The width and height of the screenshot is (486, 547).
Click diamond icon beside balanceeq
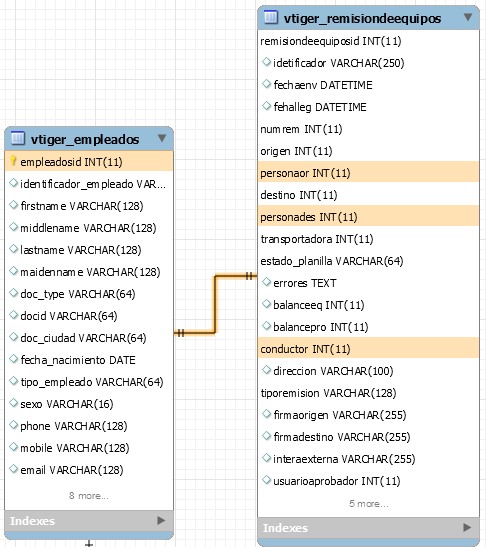point(267,304)
